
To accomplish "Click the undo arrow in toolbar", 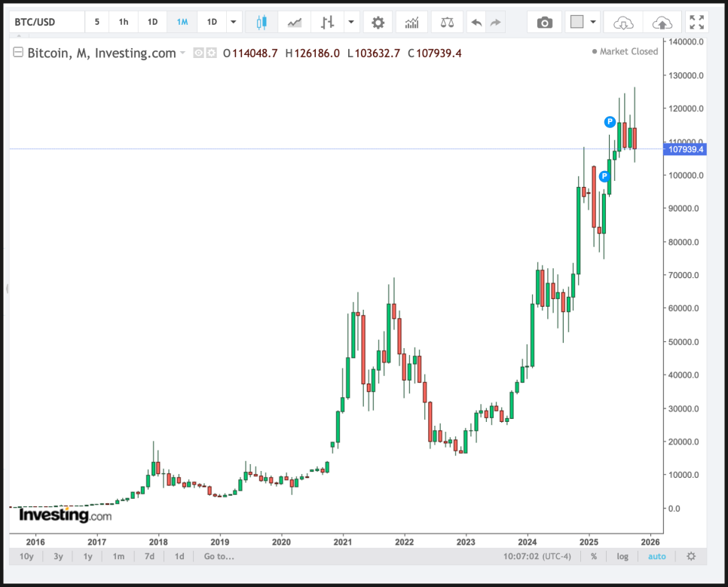I will pos(476,23).
